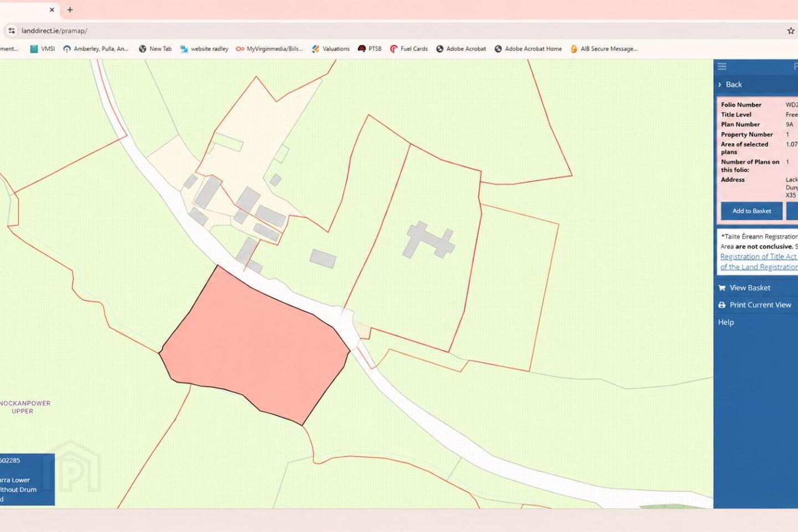View site information icon in address bar
The image size is (798, 532).
point(12,30)
